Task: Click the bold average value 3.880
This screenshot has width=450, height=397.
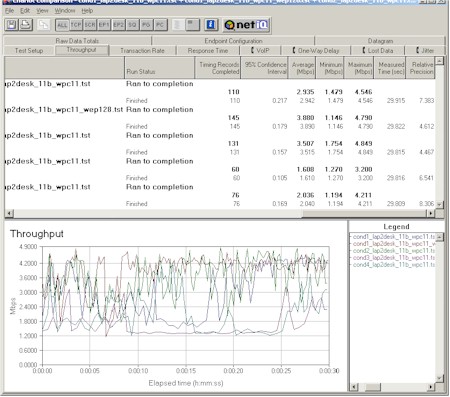Action: point(305,118)
